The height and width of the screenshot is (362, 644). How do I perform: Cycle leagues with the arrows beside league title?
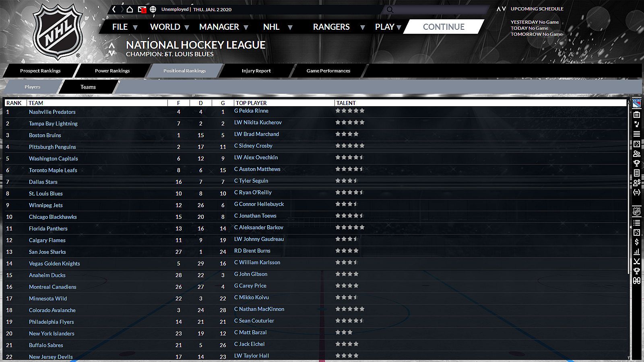point(111,49)
